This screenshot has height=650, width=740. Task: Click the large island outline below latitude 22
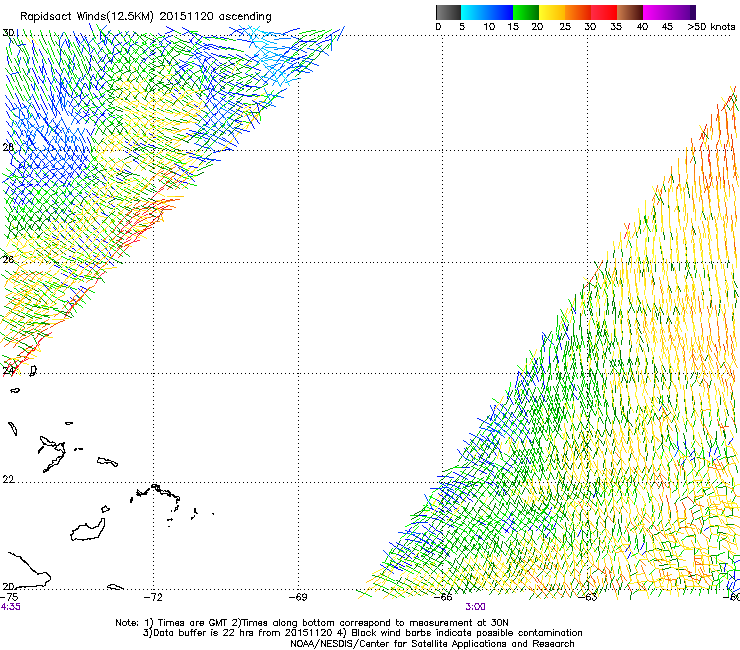pos(88,530)
